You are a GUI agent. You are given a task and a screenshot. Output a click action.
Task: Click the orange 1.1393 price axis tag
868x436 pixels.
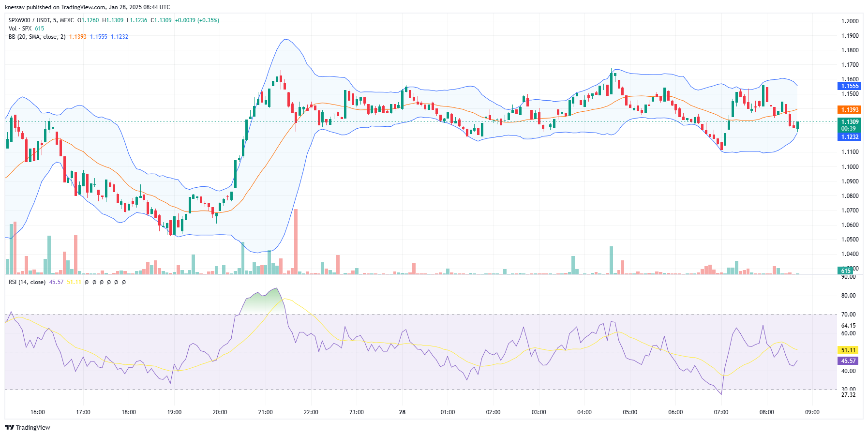click(849, 110)
